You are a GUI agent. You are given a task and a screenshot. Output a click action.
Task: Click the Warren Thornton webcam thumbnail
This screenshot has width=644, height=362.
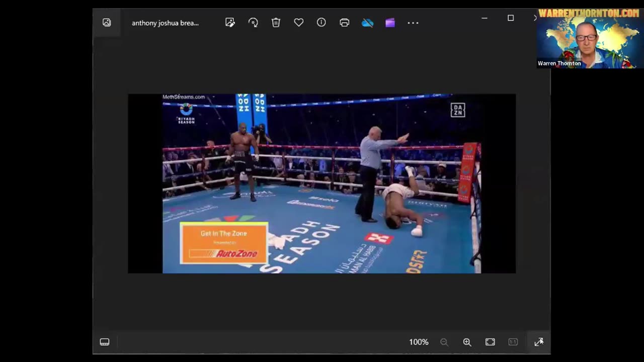(590, 38)
